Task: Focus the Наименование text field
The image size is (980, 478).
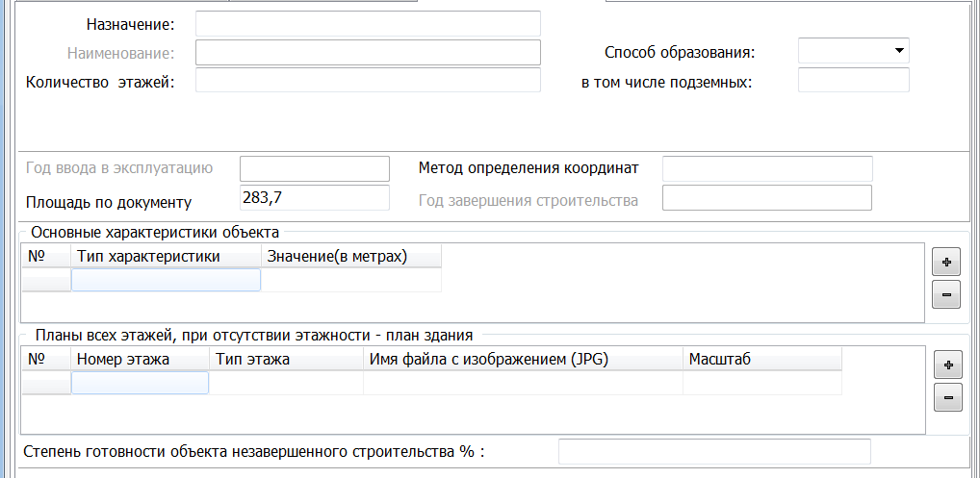Action: pos(368,52)
